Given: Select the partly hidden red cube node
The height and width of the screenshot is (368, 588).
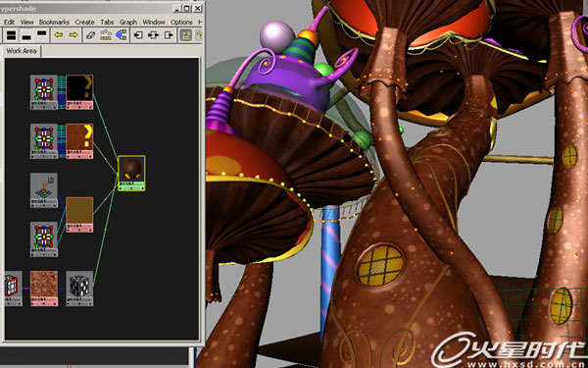Looking at the screenshot, I should click(13, 288).
